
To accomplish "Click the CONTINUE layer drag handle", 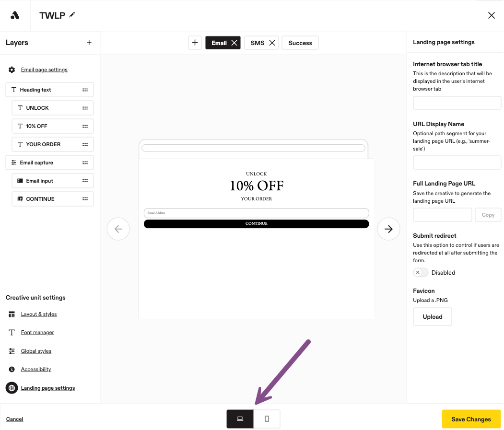I will click(x=85, y=199).
